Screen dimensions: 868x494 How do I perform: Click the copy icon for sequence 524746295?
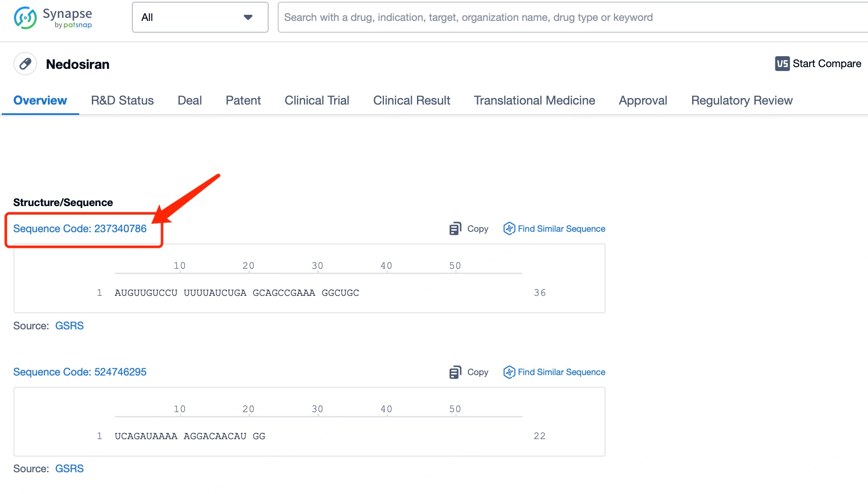(455, 372)
